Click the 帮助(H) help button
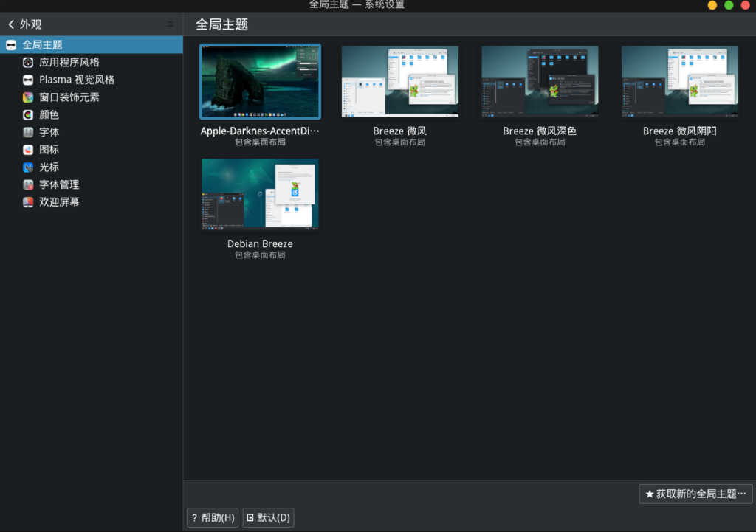The width and height of the screenshot is (756, 532). coord(213,517)
